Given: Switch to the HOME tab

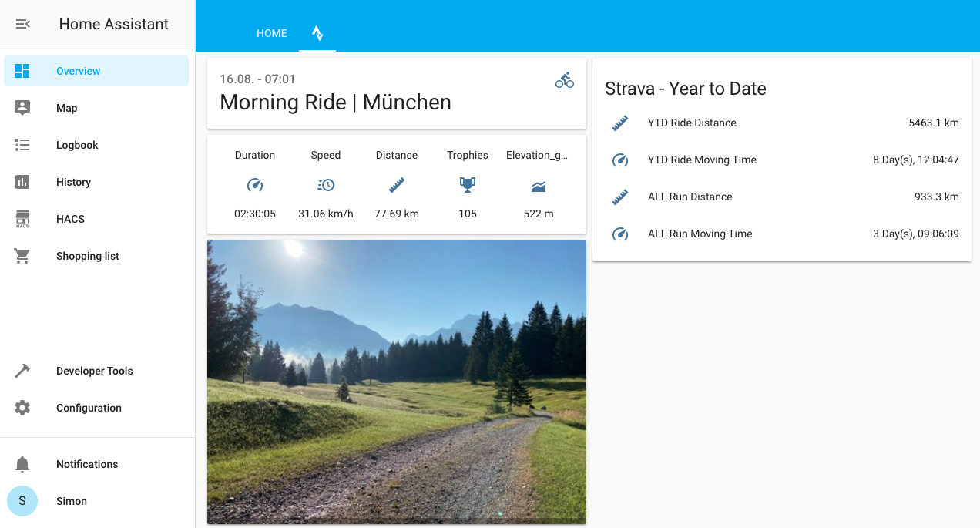Looking at the screenshot, I should click(x=272, y=33).
